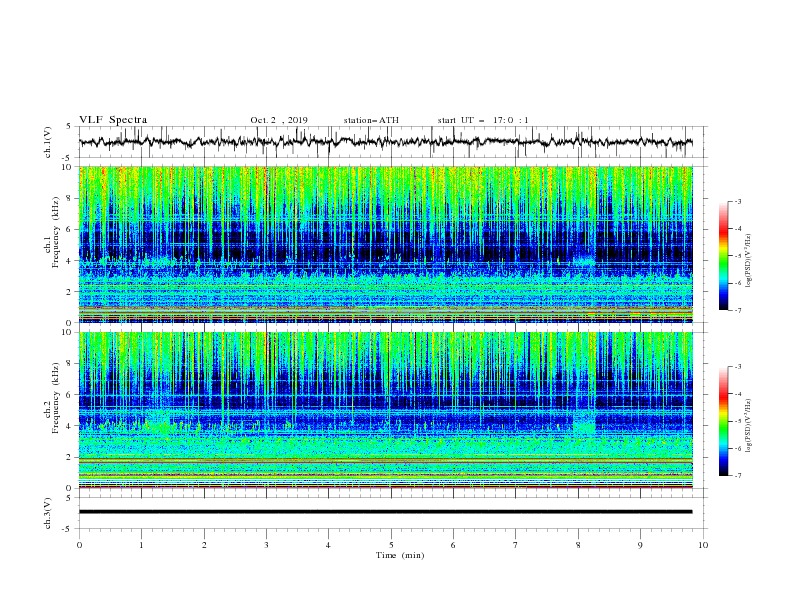Click the "10" kHz tick on ch.1 spectrogram
Viewport: 792px width, 612px height.
pos(68,167)
